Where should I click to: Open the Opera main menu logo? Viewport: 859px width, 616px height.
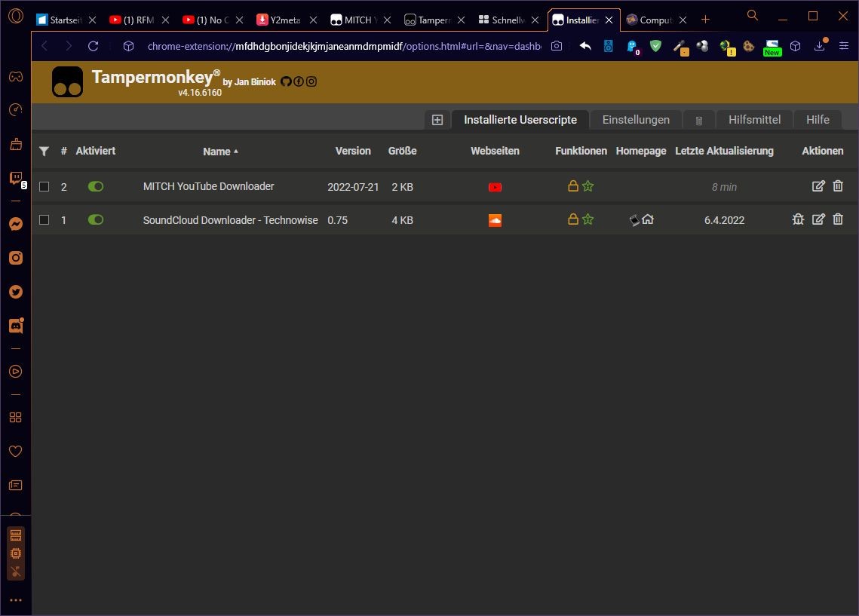[x=16, y=17]
